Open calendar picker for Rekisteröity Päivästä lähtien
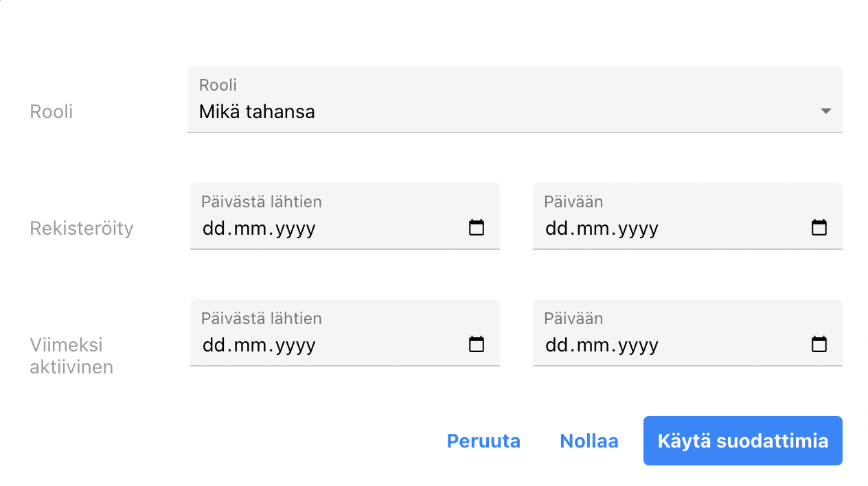This screenshot has width=868, height=486. 476,228
